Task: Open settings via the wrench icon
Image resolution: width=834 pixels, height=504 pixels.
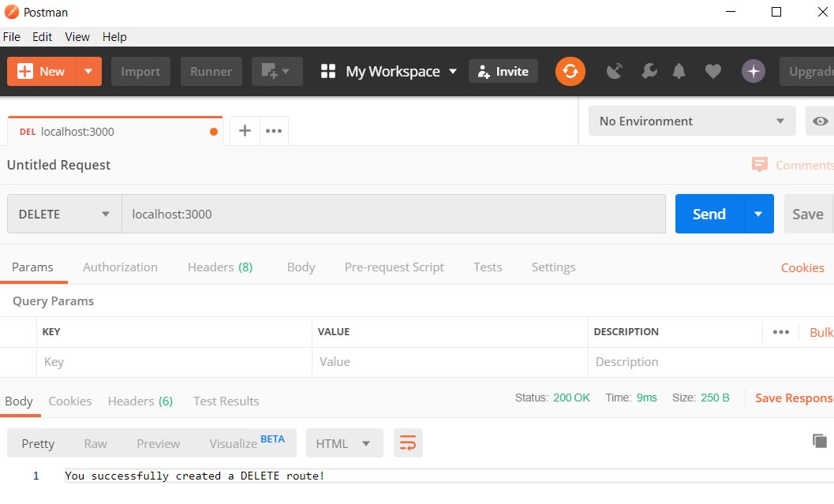Action: [649, 71]
